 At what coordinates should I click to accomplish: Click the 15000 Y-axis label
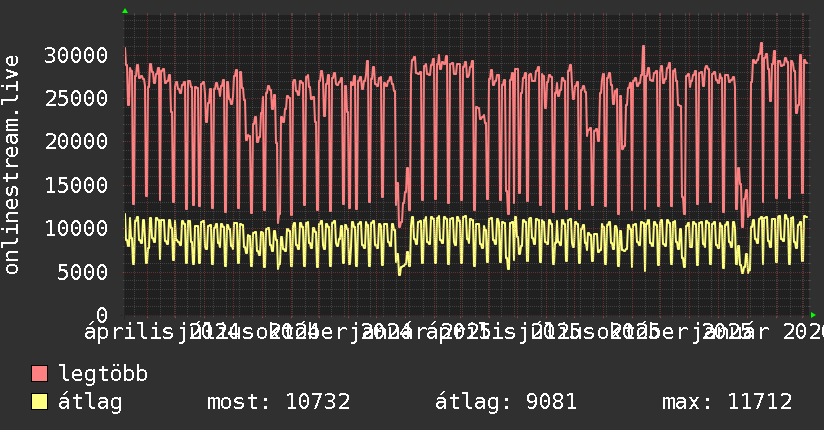pos(79,185)
